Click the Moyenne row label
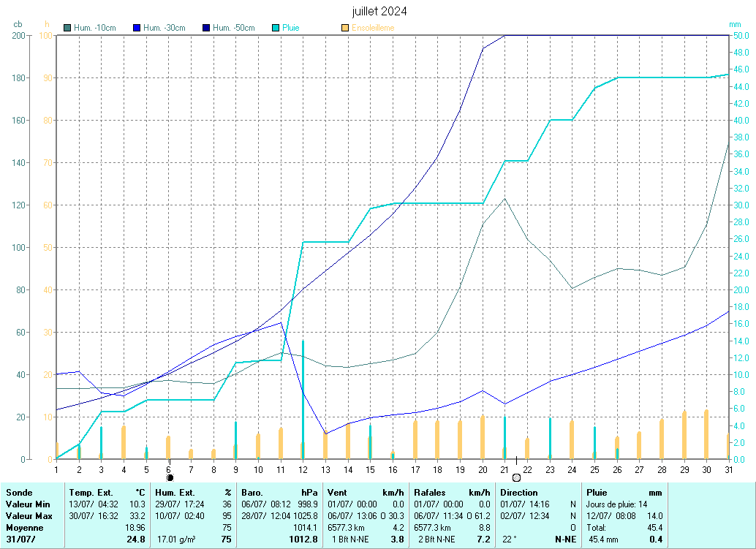 coord(25,527)
